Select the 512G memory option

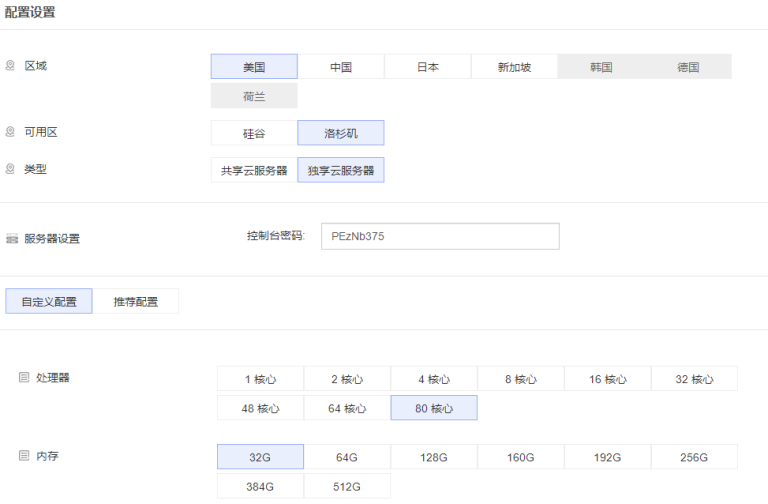[347, 486]
